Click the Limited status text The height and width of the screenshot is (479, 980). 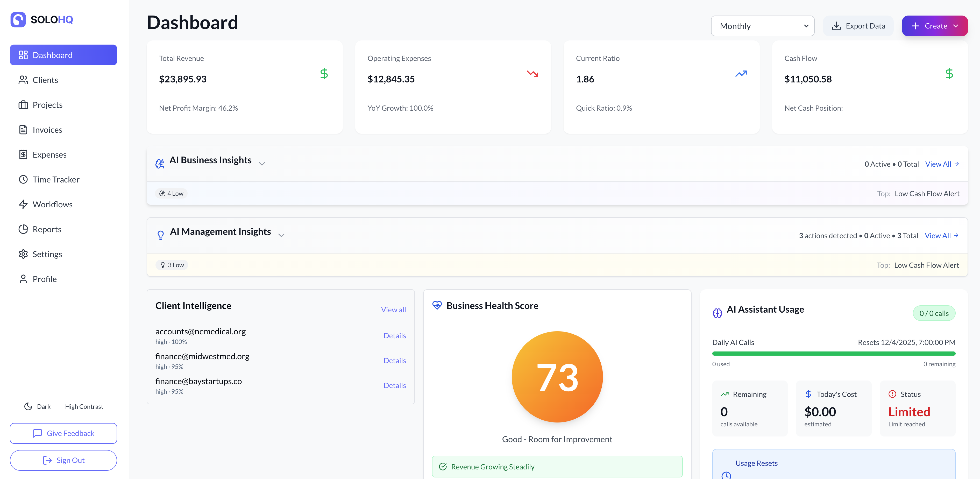(x=909, y=412)
